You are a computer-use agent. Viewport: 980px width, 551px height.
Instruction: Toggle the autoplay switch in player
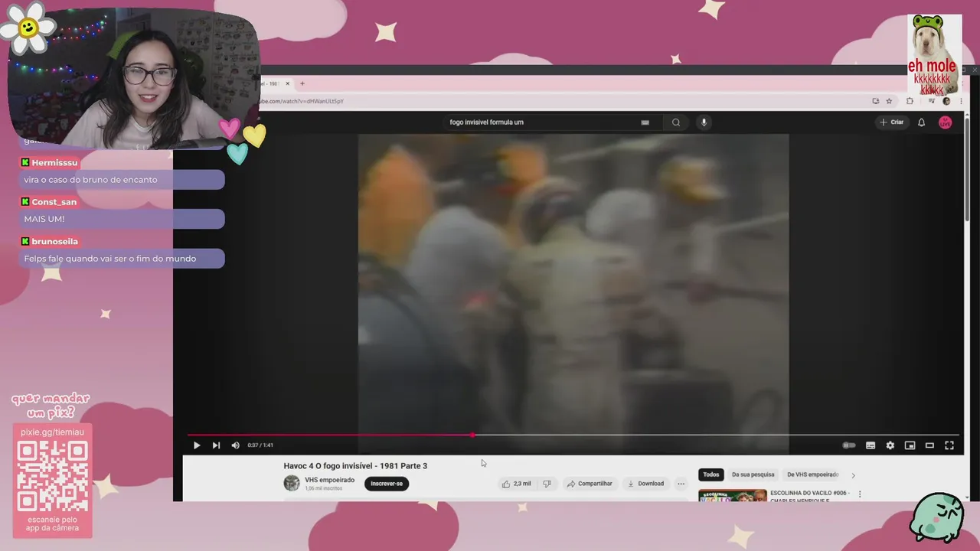pyautogui.click(x=849, y=445)
